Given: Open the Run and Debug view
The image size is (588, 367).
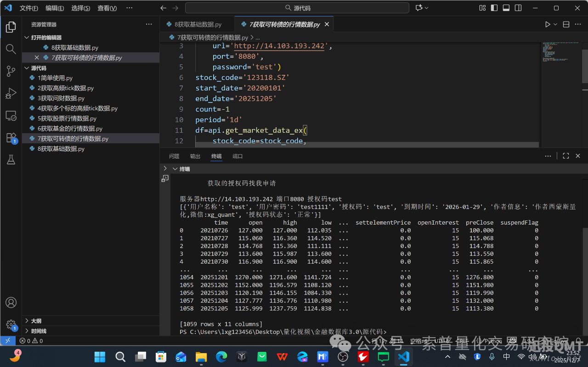Looking at the screenshot, I should 11,93.
